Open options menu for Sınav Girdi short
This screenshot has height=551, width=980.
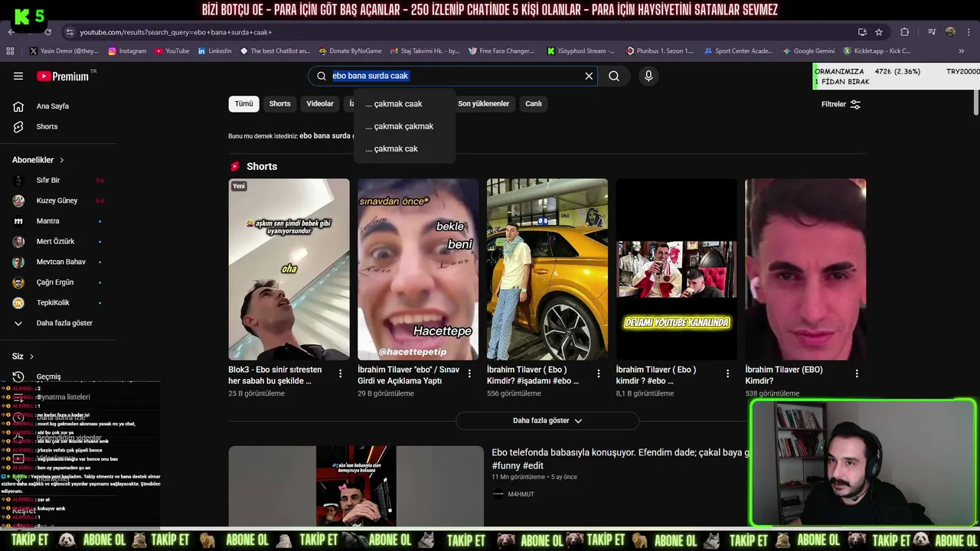469,373
